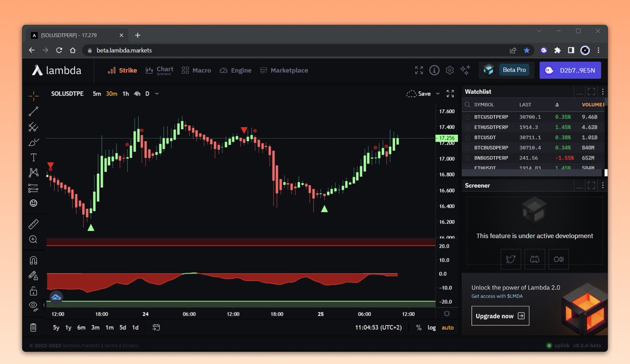630x364 pixels.
Task: Select the crosshair cursor tool
Action: coord(34,95)
